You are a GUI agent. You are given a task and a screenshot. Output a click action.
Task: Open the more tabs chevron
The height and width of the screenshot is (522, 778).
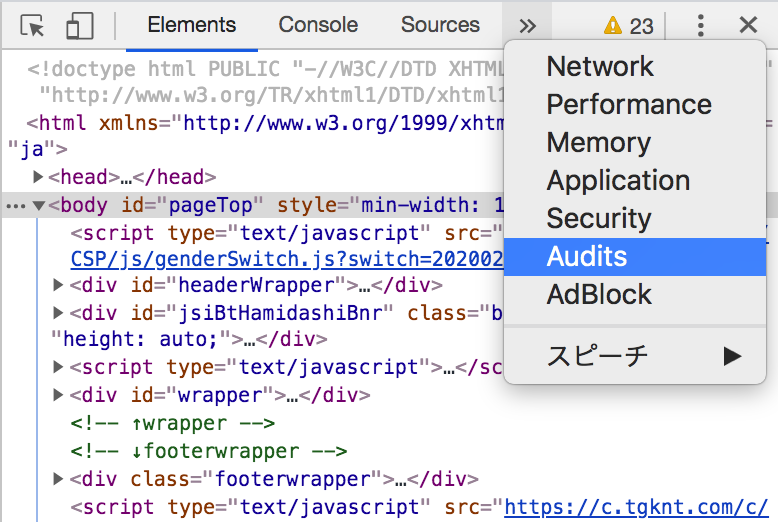pyautogui.click(x=527, y=25)
